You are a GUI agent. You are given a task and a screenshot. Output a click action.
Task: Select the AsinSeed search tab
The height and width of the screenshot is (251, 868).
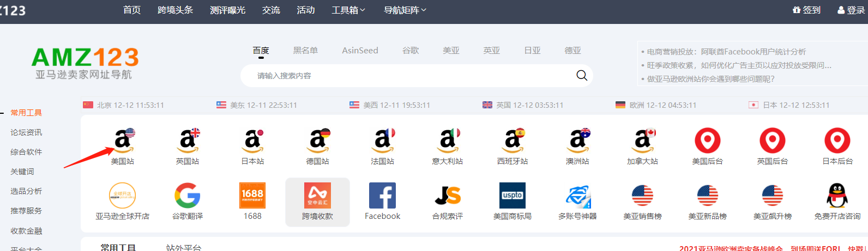[360, 51]
